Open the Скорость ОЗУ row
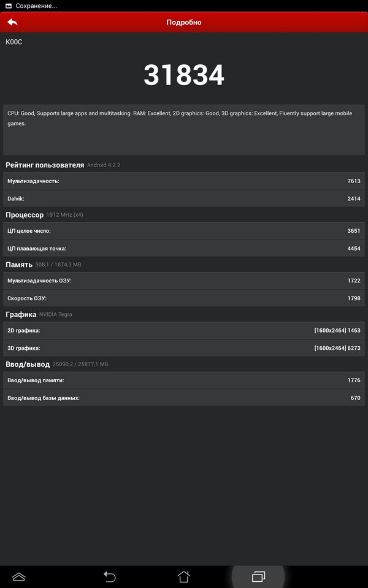Screen dimensions: 368x588 [x=184, y=298]
